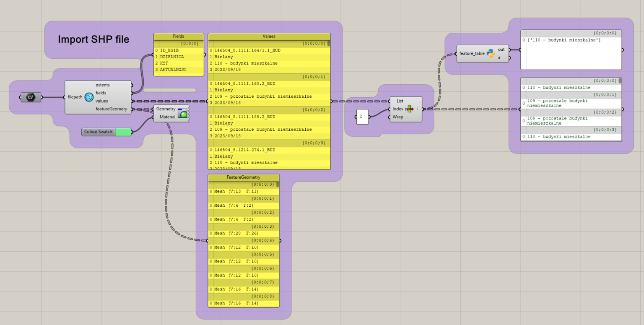644x325 pixels.
Task: Click the Import SHP file group title
Action: (94, 39)
